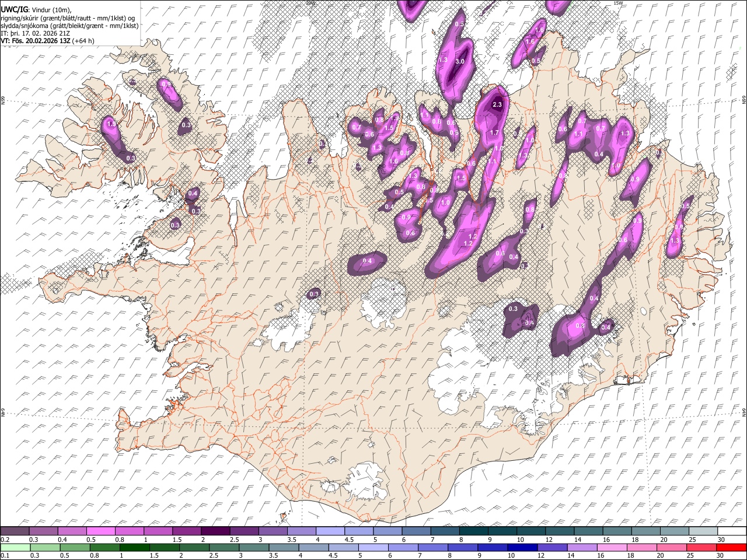747x560 pixels.
Task: Click the 3.0 snowfall value offshore north
Action: point(460,61)
